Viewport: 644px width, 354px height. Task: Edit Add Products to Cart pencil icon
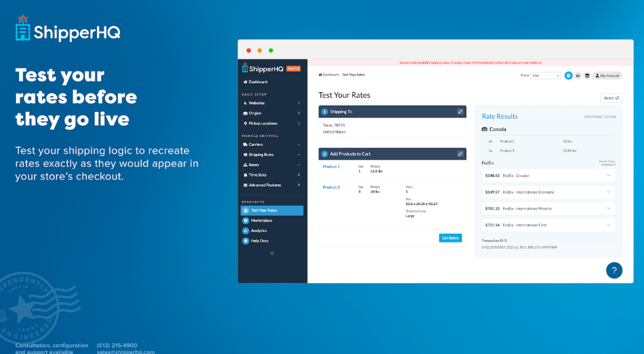click(x=461, y=154)
